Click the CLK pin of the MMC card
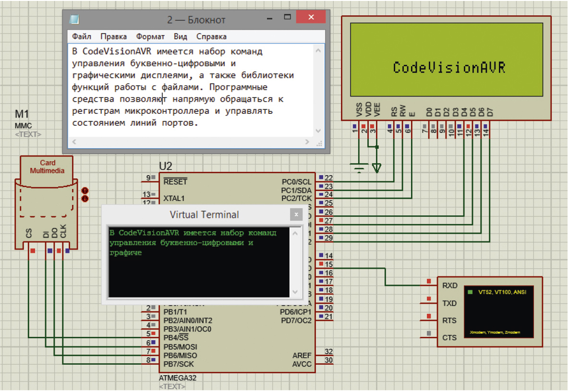 coord(63,231)
